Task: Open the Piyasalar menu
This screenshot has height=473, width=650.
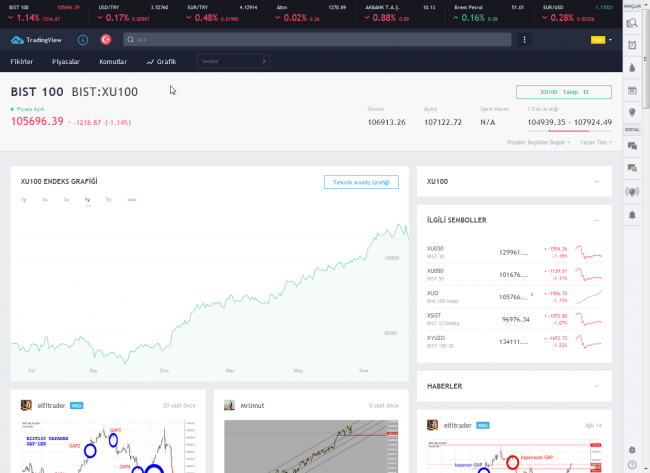Action: tap(66, 61)
